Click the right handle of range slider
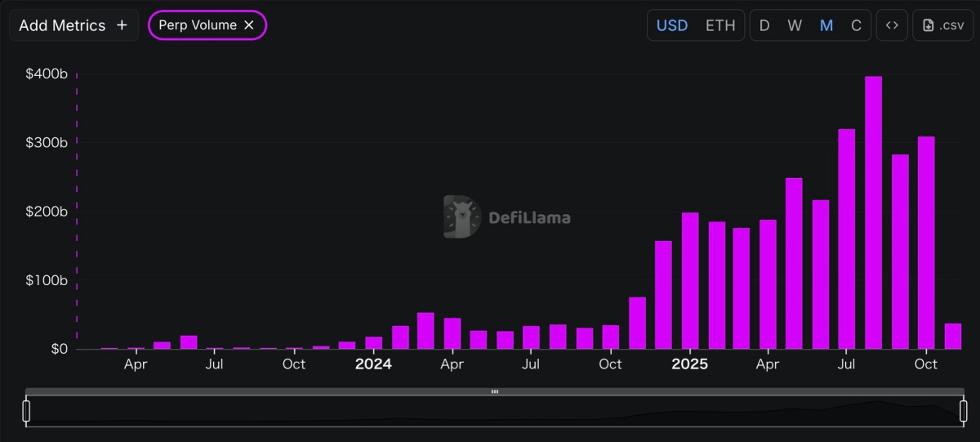This screenshot has width=980, height=442. 964,410
